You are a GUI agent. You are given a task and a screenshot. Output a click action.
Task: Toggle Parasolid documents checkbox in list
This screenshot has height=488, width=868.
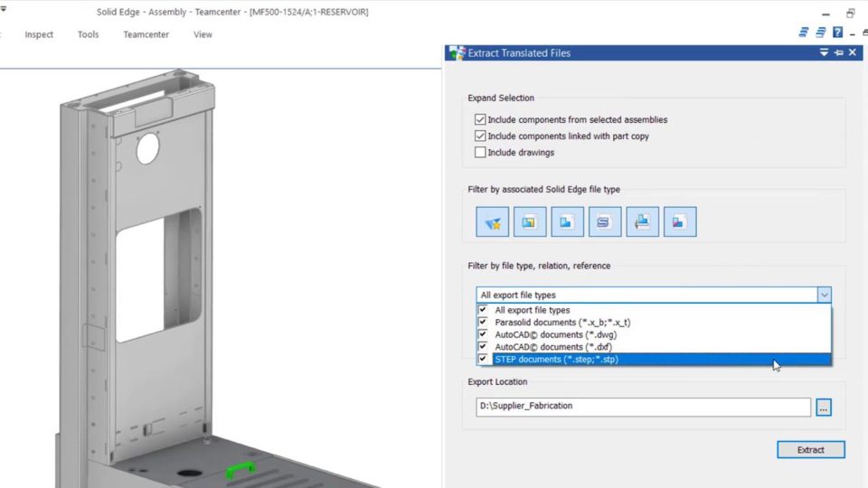tap(483, 323)
